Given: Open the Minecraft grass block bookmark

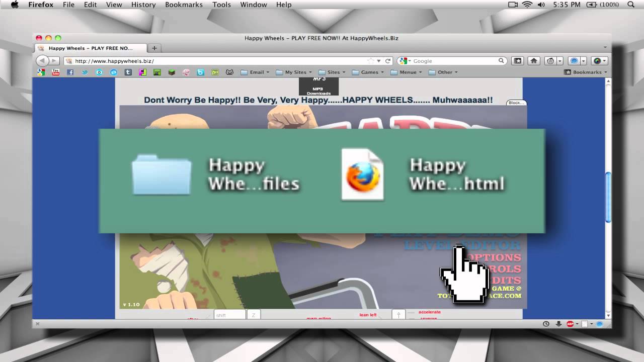Looking at the screenshot, I should tap(172, 72).
